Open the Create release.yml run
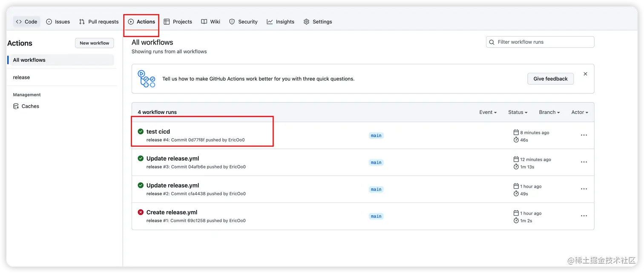Image resolution: width=644 pixels, height=273 pixels. coord(172,212)
